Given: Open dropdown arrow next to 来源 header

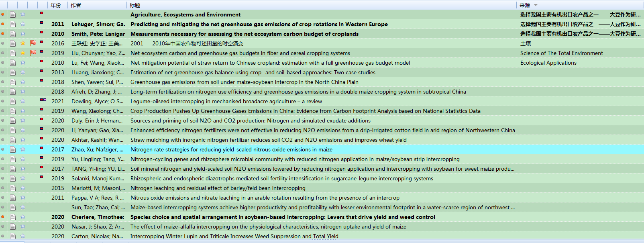Looking at the screenshot, I should pyautogui.click(x=536, y=5).
